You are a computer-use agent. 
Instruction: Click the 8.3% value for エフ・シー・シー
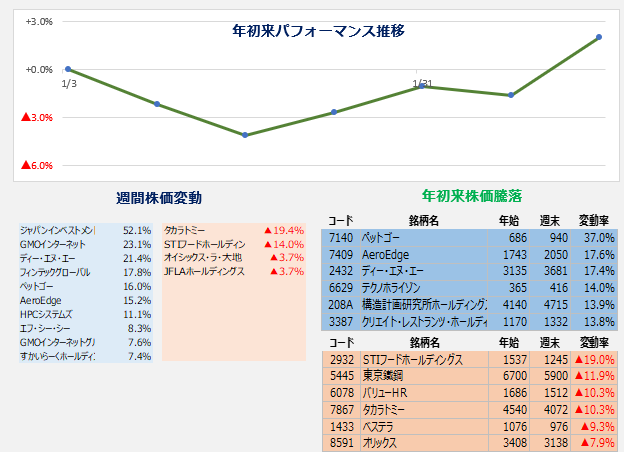[139, 328]
